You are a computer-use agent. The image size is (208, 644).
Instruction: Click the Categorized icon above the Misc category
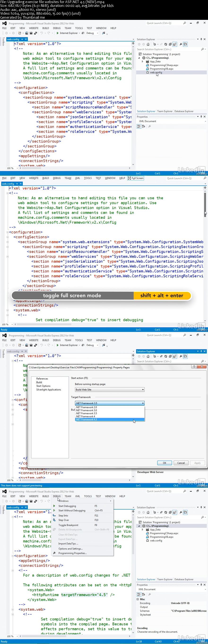[x=139, y=594]
